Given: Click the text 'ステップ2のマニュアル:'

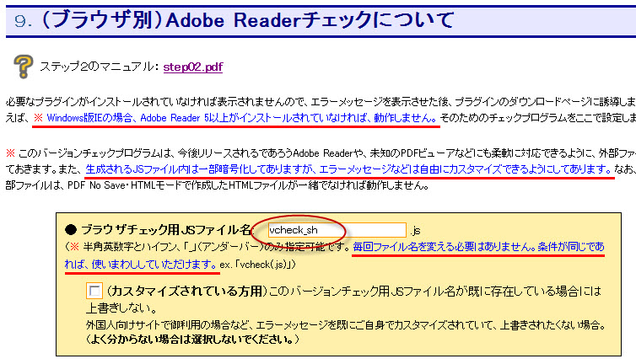Looking at the screenshot, I should [99, 67].
